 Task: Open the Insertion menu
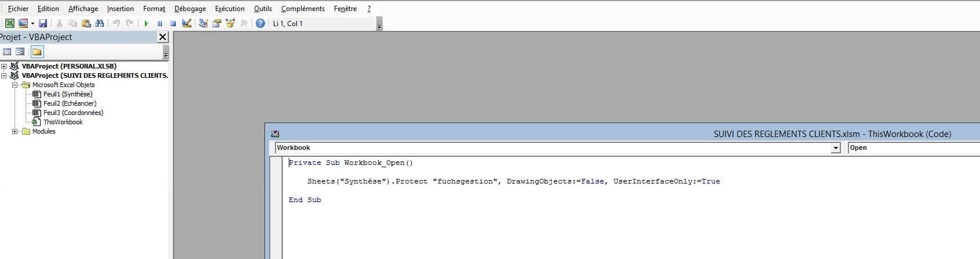(x=120, y=9)
